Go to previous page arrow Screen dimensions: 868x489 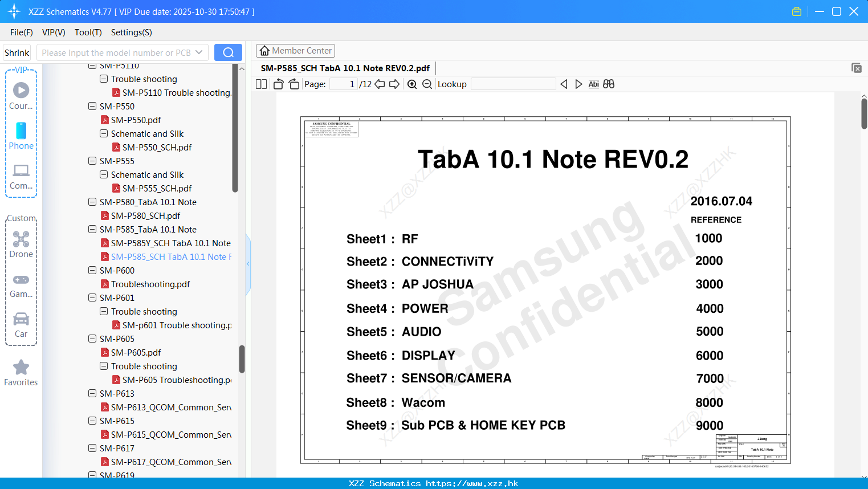click(380, 84)
